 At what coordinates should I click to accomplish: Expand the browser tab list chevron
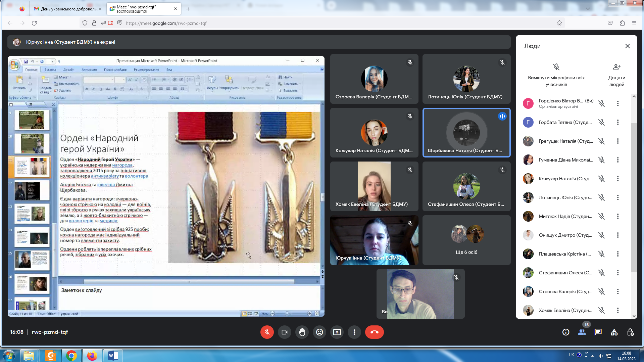click(x=588, y=9)
